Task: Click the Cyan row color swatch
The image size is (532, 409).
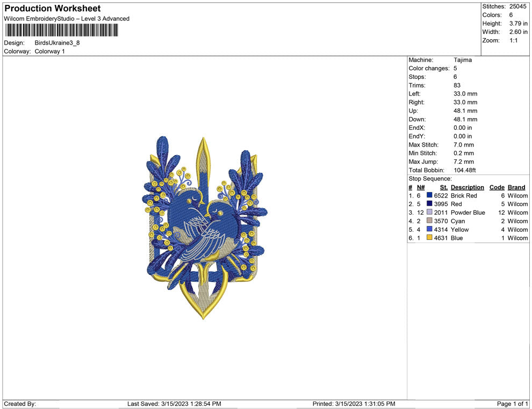Action: point(429,221)
